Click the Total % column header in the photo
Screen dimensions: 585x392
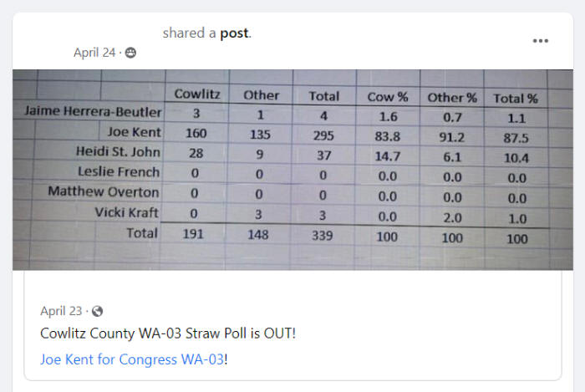pos(516,99)
